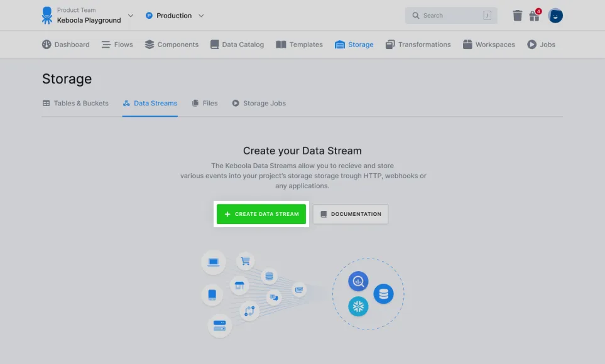Screen dimensions: 605x364
Task: Click the Product Team label
Action: (x=77, y=10)
